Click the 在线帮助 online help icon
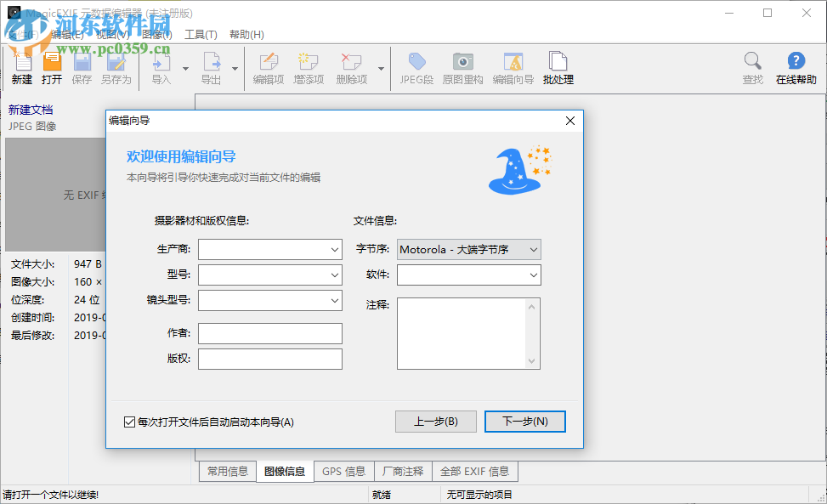 point(796,66)
